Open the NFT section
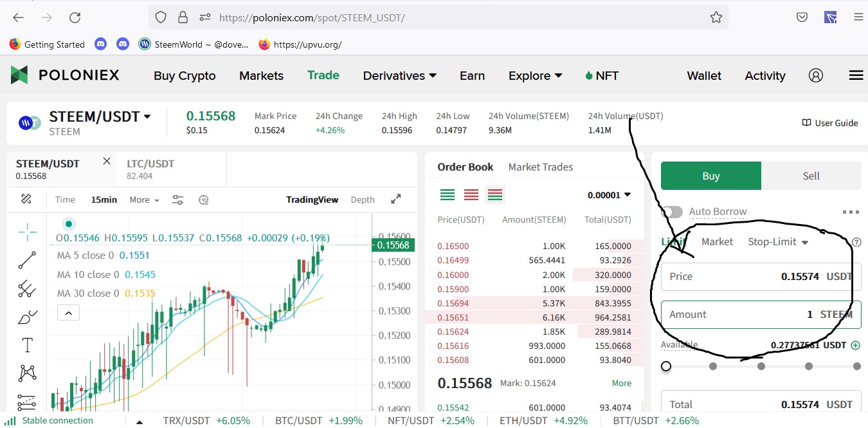The height and width of the screenshot is (428, 868). (602, 75)
